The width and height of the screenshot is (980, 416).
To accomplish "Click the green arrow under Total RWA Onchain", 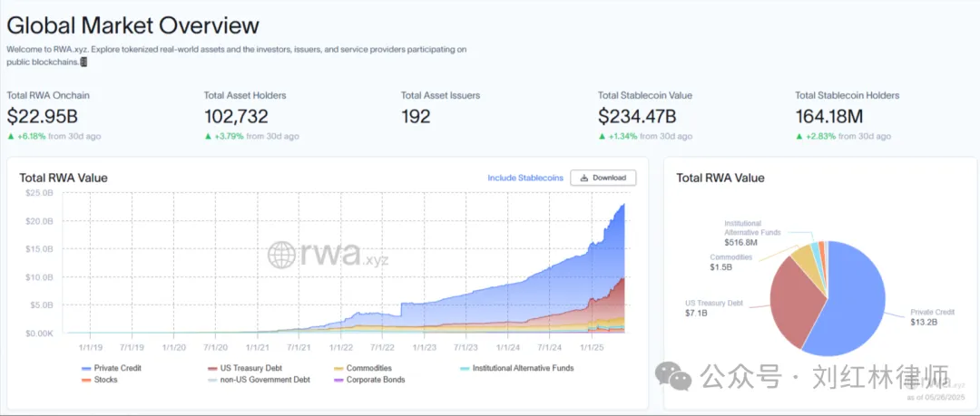I will coord(10,137).
